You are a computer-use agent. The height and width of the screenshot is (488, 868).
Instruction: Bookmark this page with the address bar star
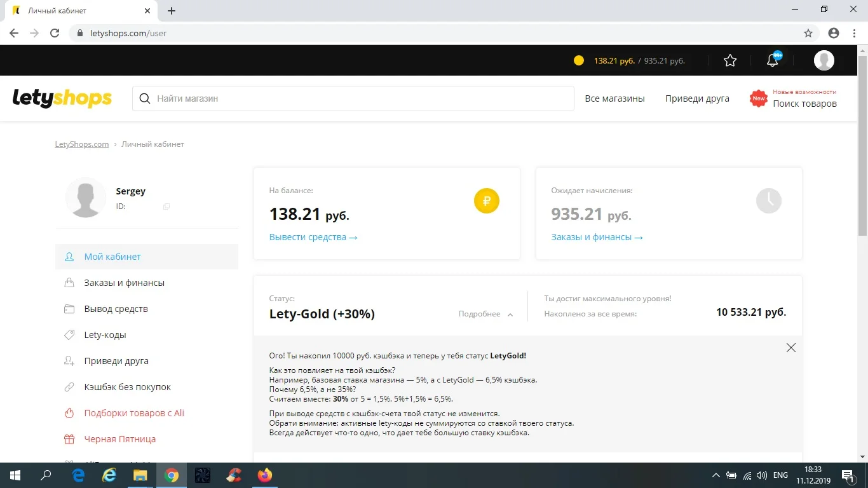(808, 33)
